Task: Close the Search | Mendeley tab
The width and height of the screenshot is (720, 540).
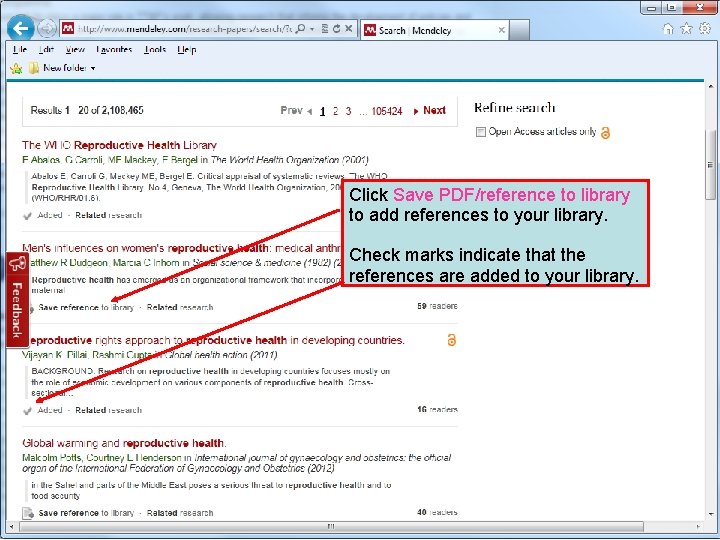Action: pyautogui.click(x=501, y=30)
